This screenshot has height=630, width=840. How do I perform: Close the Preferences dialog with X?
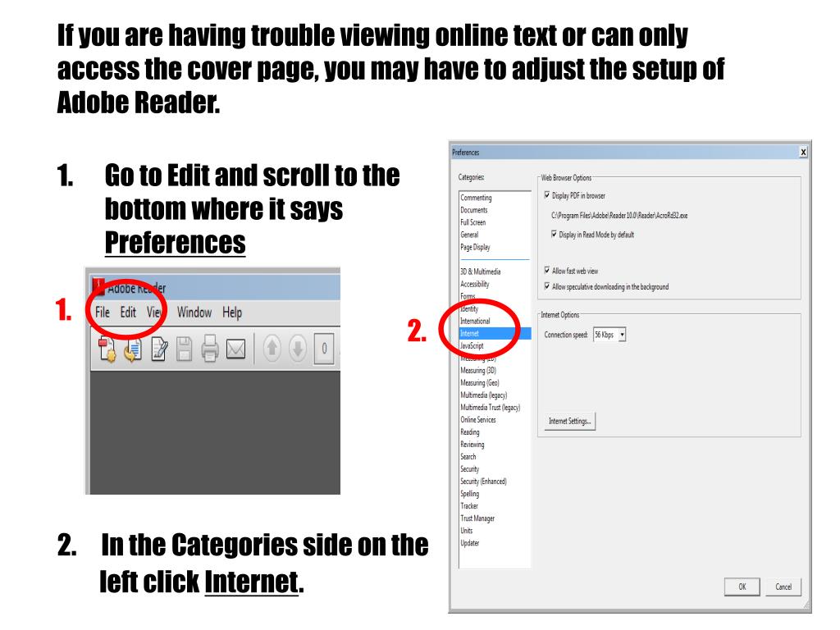(x=803, y=152)
